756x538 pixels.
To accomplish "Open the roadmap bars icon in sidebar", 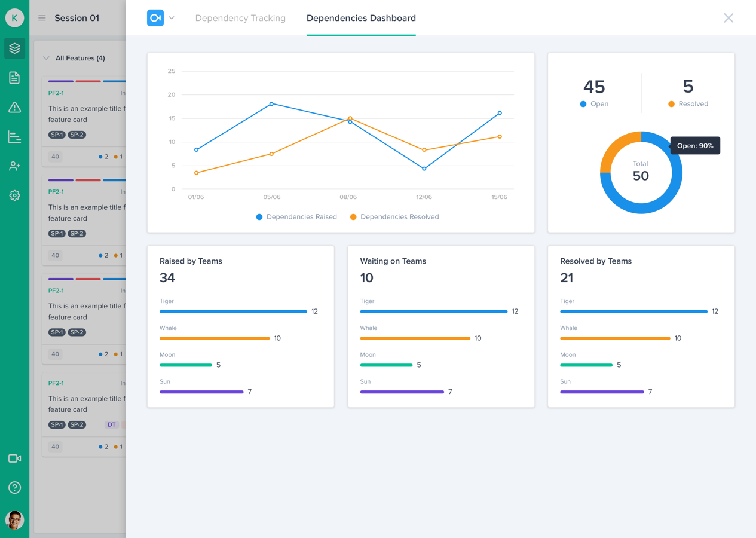I will (14, 137).
